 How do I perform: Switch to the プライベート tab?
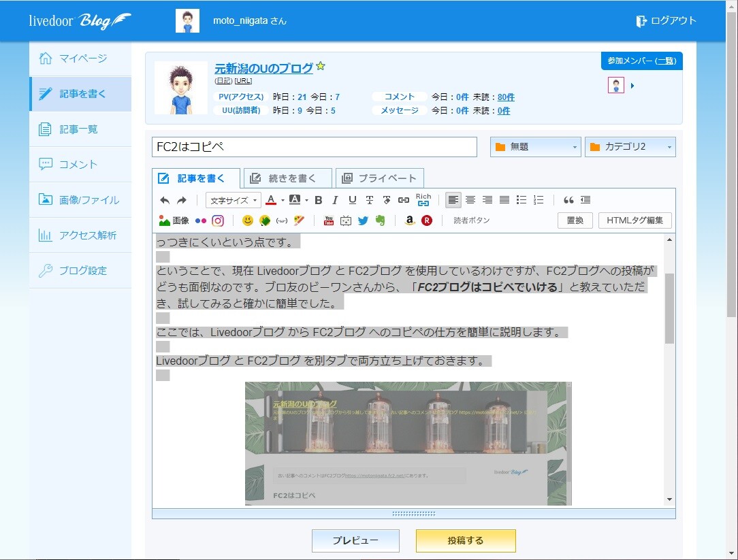pyautogui.click(x=379, y=178)
